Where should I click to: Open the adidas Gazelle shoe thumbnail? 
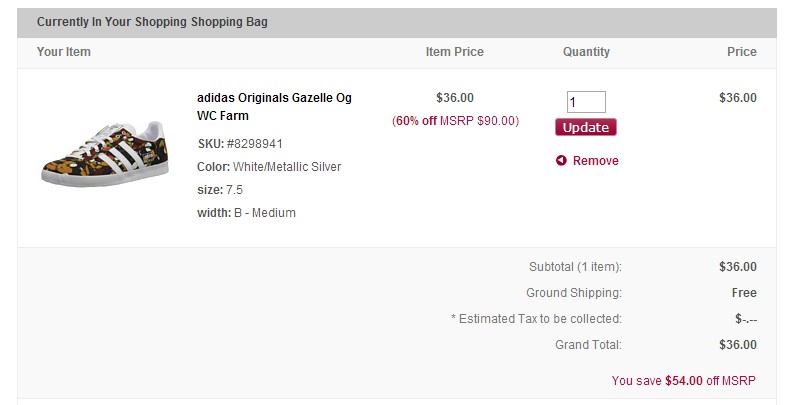coord(105,153)
